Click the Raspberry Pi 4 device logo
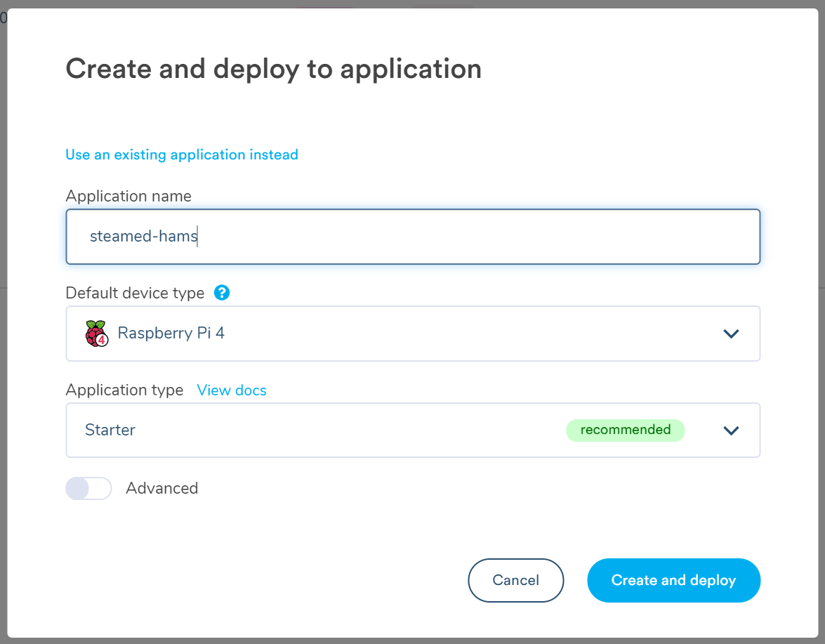This screenshot has width=825, height=644. pyautogui.click(x=95, y=334)
